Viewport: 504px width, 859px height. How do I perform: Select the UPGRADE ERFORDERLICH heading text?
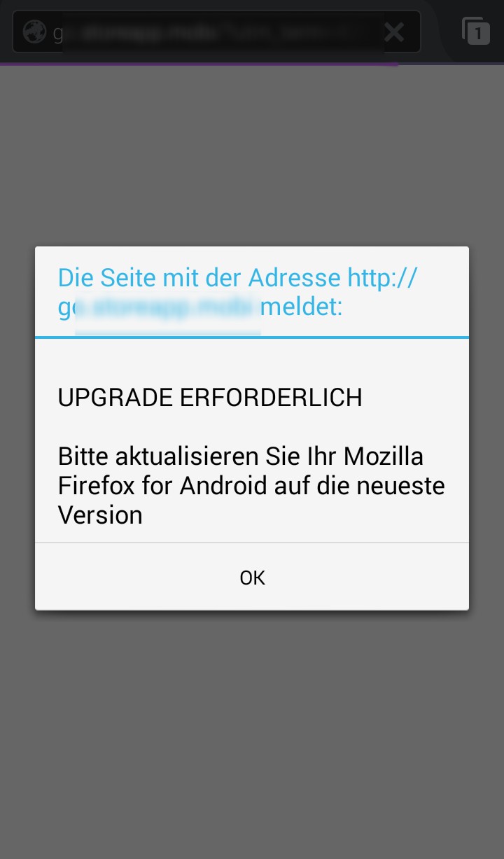click(210, 398)
